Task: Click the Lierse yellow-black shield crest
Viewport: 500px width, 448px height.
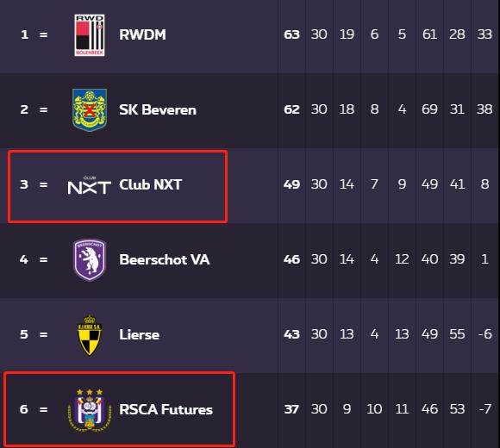Action: tap(90, 335)
